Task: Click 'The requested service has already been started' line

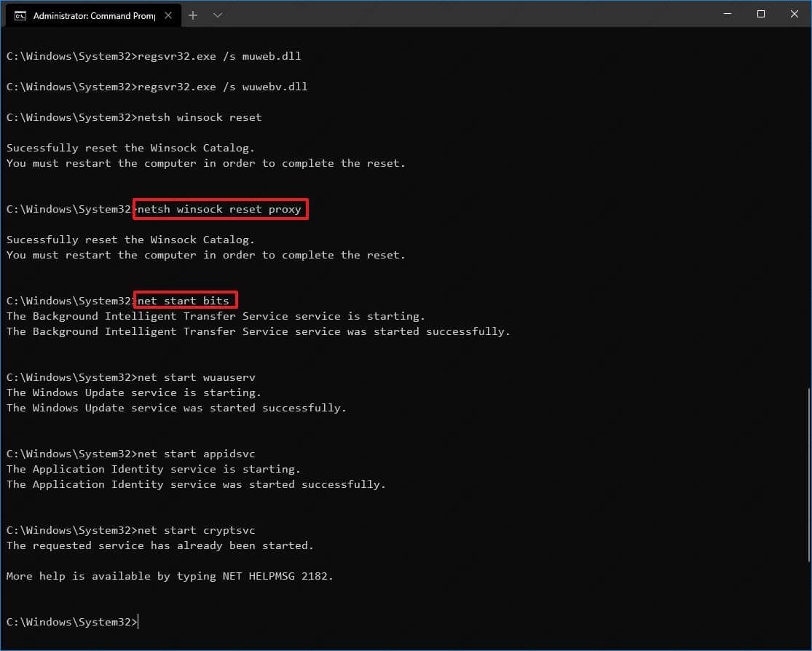Action: [160, 545]
